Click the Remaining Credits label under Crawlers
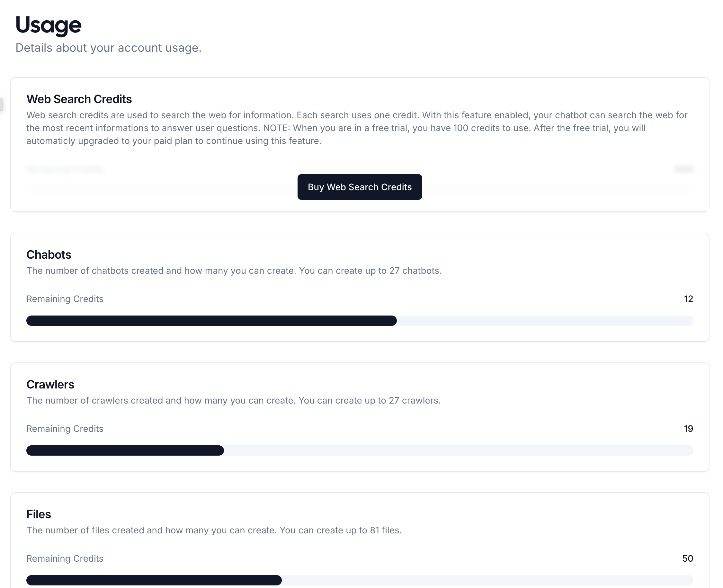 pyautogui.click(x=65, y=428)
